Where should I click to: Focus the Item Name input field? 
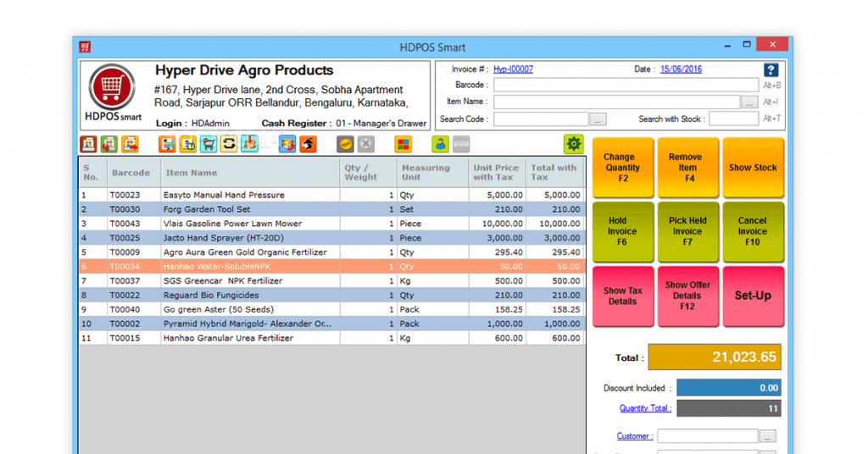click(617, 102)
